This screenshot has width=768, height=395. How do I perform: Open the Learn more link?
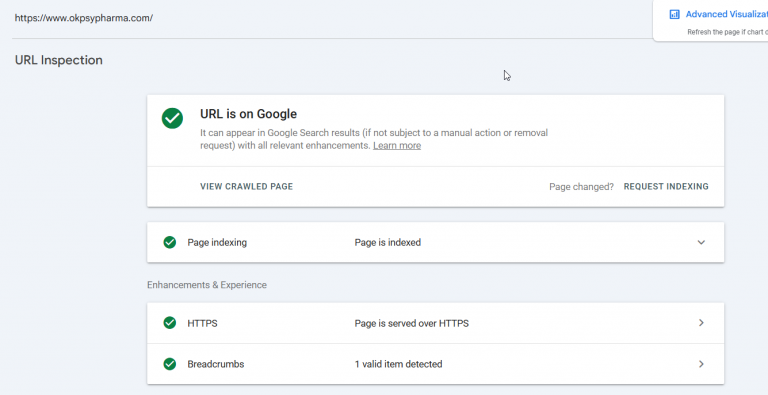tap(397, 146)
